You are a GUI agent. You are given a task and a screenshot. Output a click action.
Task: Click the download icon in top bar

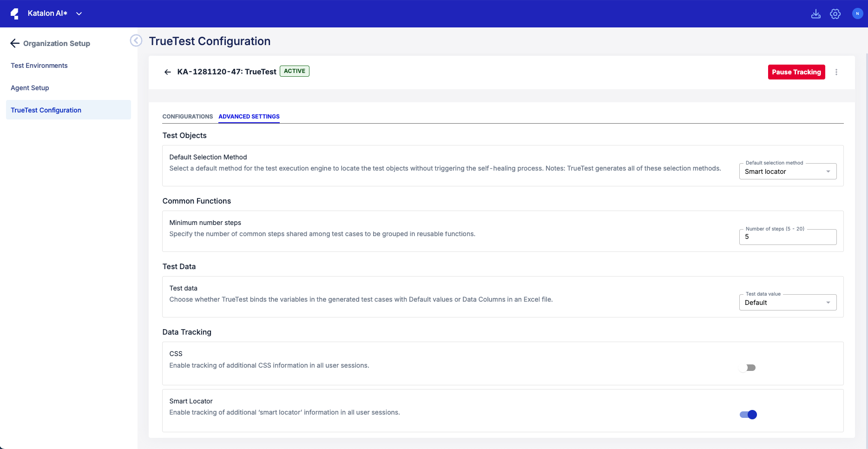[x=815, y=14]
